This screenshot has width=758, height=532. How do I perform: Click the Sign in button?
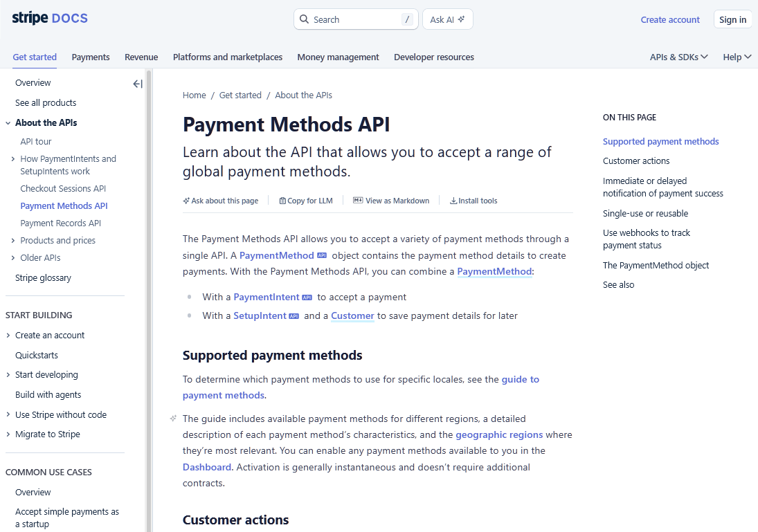[x=732, y=20]
